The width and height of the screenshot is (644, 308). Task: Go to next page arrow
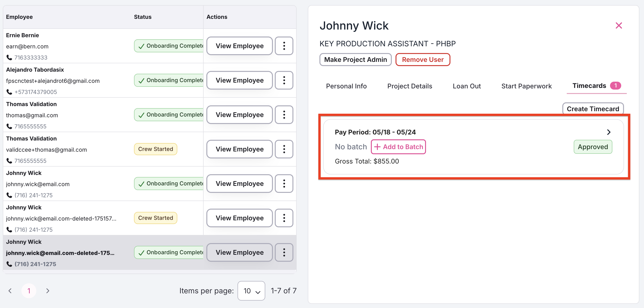[x=48, y=291]
